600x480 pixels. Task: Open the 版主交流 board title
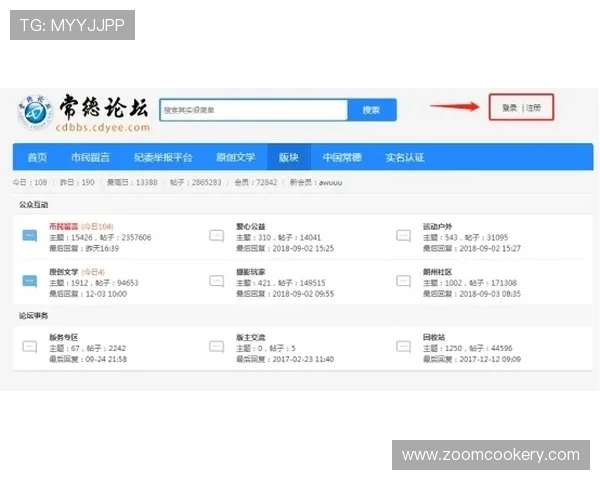point(251,337)
